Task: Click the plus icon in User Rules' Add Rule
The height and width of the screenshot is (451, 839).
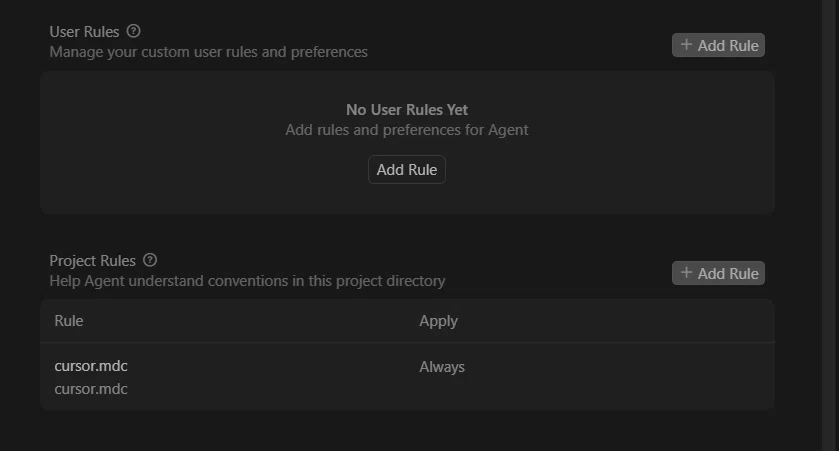Action: tap(686, 45)
